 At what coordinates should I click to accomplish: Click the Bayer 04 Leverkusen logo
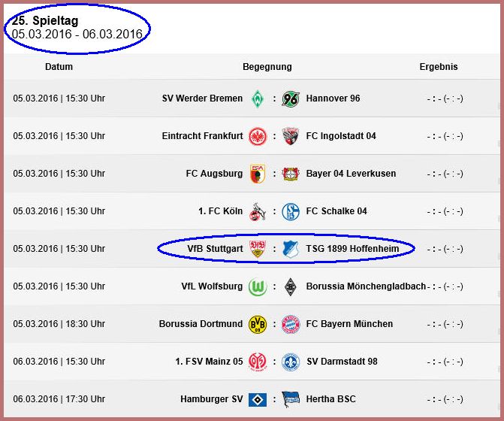(x=291, y=174)
